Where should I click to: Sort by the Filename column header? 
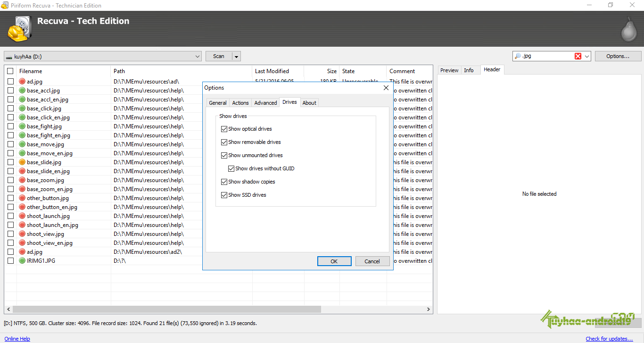click(x=64, y=71)
